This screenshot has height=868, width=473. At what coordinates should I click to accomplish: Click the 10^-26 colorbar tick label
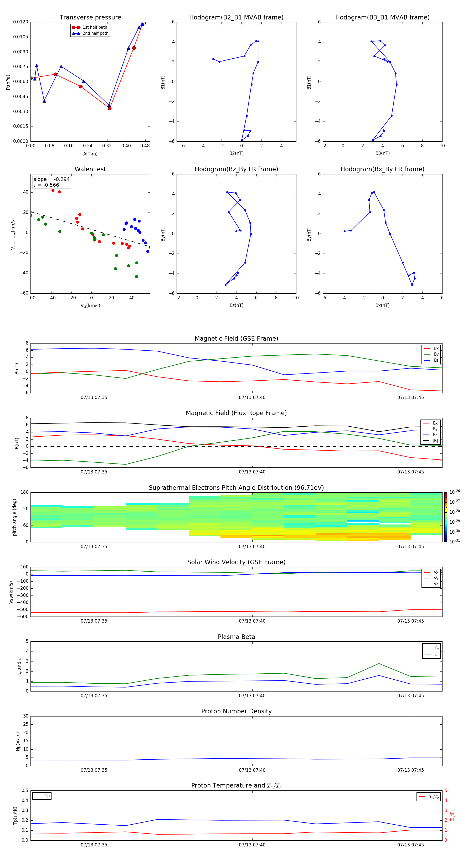455,492
